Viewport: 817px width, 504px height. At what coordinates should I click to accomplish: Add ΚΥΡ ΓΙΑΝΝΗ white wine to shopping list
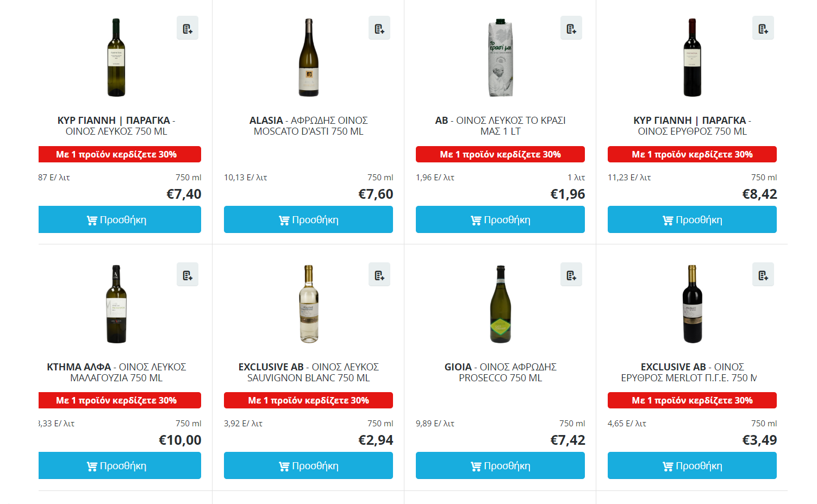pos(188,29)
